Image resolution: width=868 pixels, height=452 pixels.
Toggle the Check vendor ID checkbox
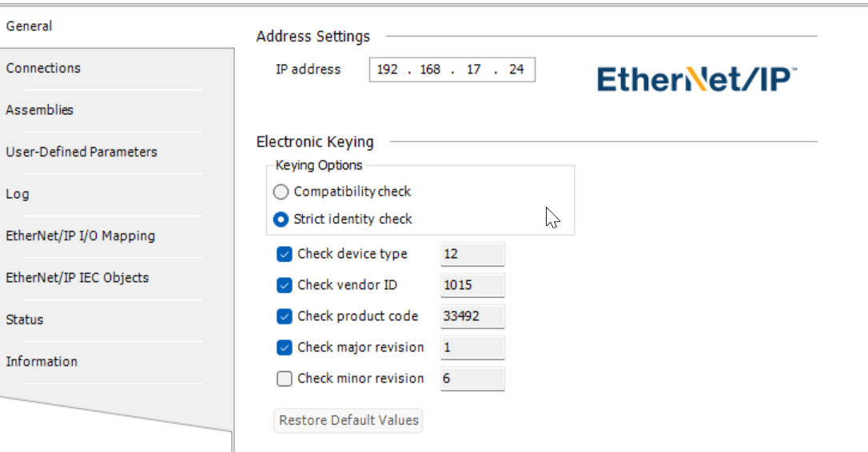285,285
